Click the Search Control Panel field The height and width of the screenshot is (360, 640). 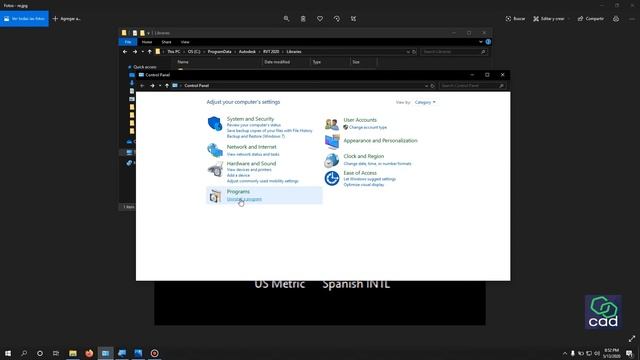tap(472, 86)
